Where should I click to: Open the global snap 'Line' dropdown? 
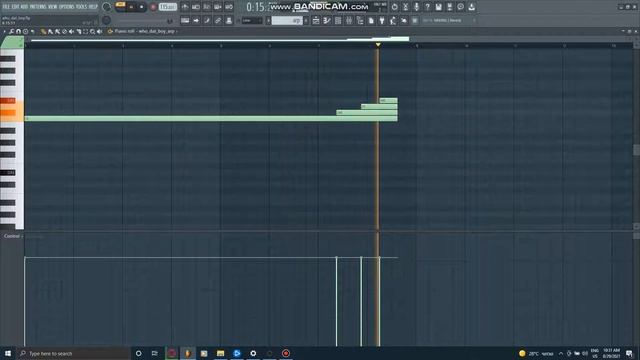tap(252, 20)
